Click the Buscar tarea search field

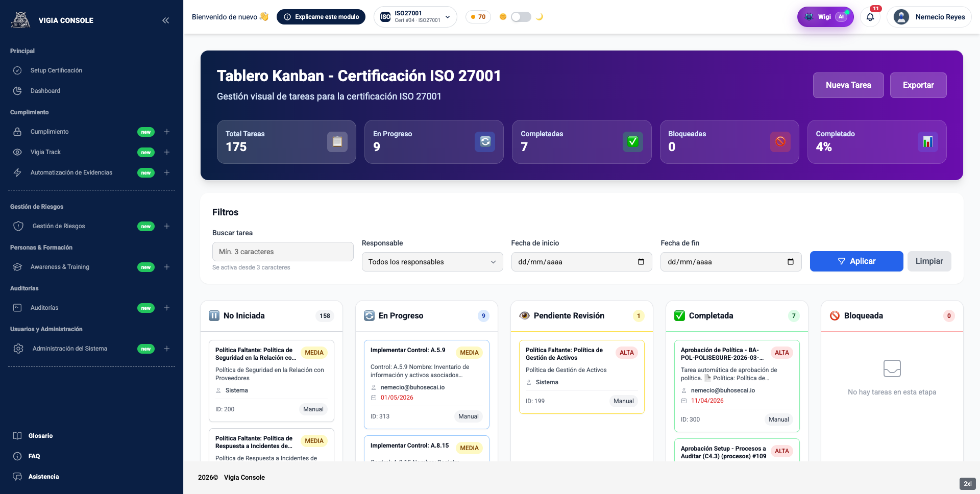[x=283, y=252]
